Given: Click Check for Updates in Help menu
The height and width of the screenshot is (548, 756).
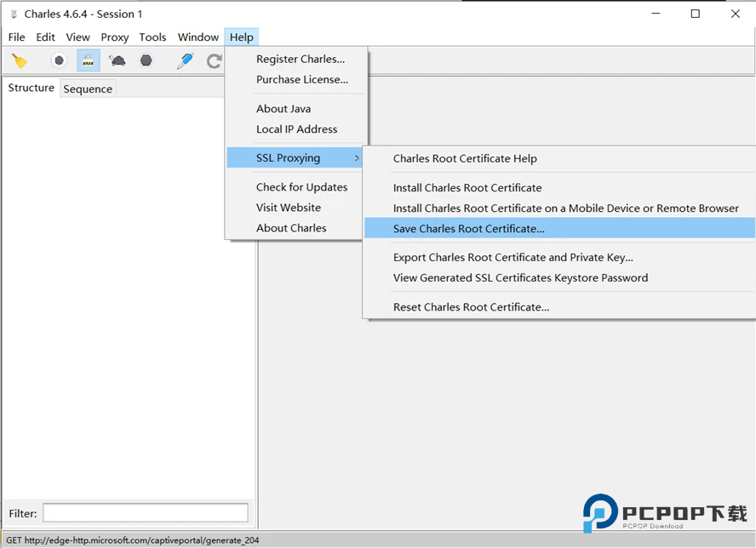Looking at the screenshot, I should (301, 186).
